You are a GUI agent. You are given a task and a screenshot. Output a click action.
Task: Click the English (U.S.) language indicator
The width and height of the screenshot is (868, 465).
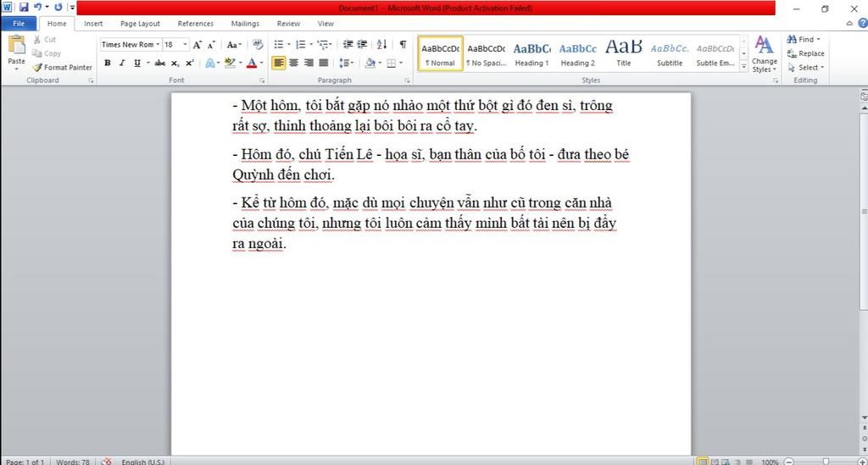point(142,461)
